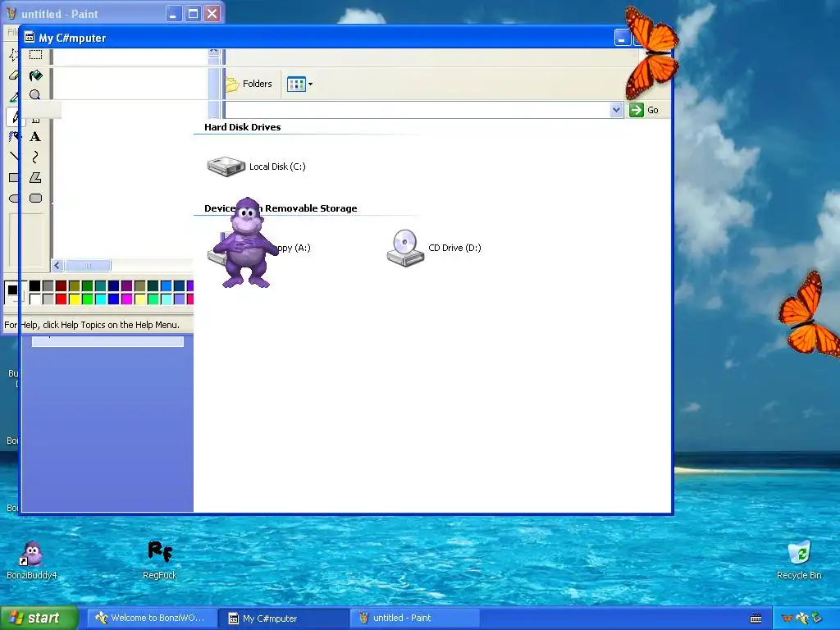Select the Pick Color eyedropper tool
Viewport: 840px width, 630px height.
pos(14,96)
